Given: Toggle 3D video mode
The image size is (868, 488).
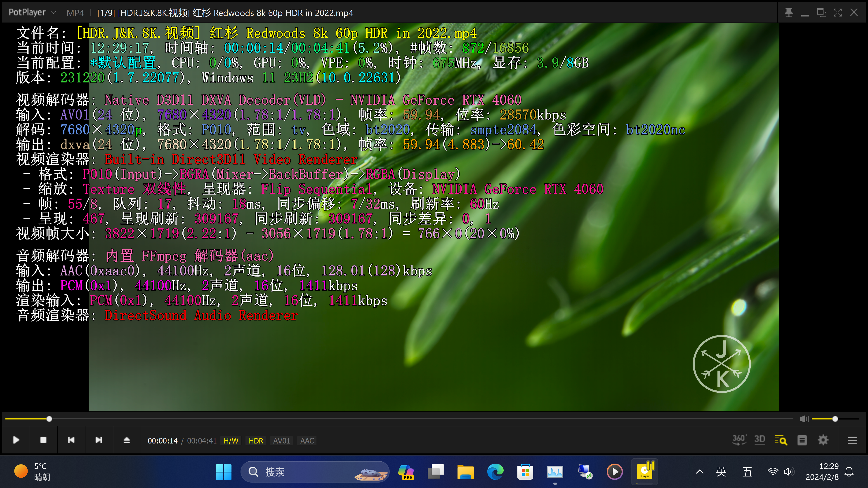Looking at the screenshot, I should coord(759,440).
